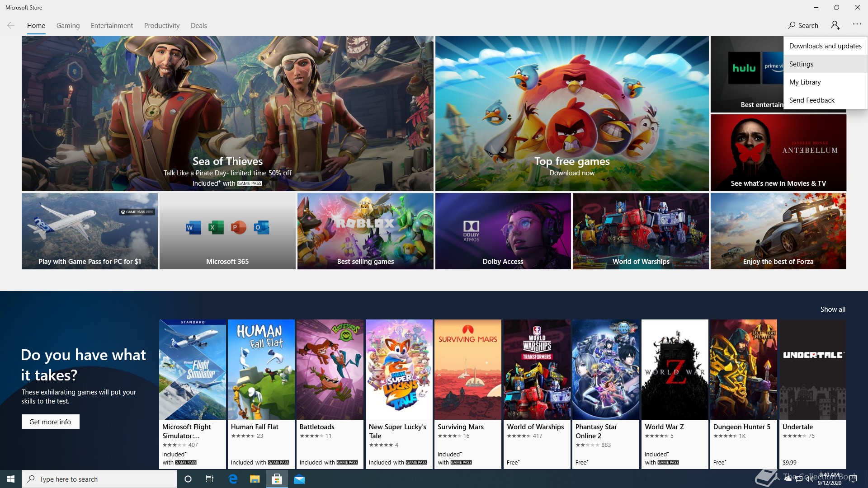868x488 pixels.
Task: Open the Windows Start button
Action: point(11,479)
